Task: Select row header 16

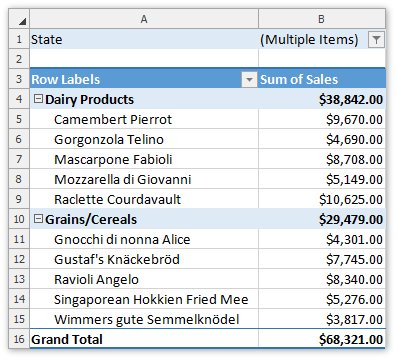Action: [x=19, y=339]
